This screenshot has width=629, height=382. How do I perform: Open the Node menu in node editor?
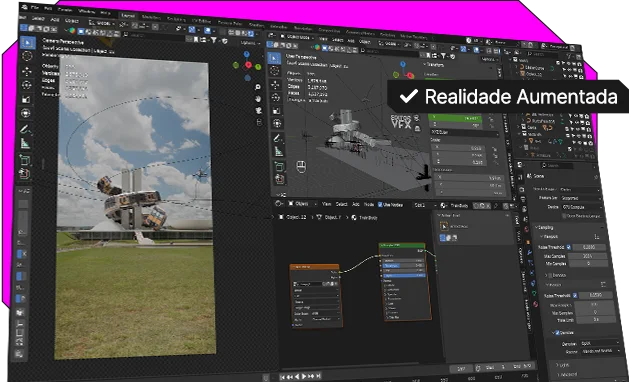coord(369,204)
